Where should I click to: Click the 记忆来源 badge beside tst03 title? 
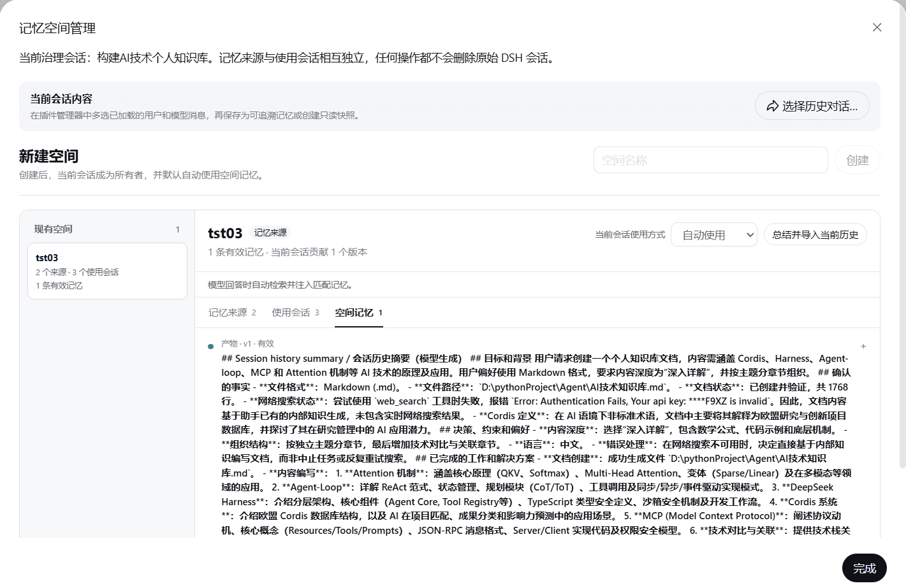[x=270, y=233]
